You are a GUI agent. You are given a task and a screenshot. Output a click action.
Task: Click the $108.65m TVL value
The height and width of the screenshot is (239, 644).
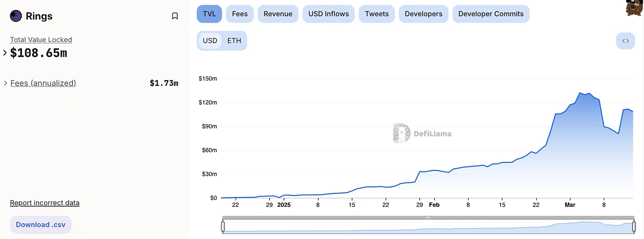click(39, 53)
